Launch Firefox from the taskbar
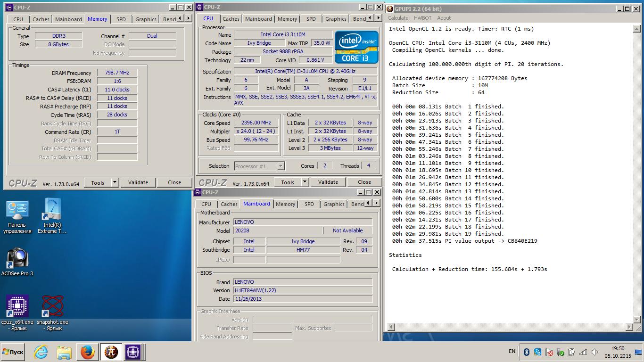The width and height of the screenshot is (644, 362). (x=87, y=352)
